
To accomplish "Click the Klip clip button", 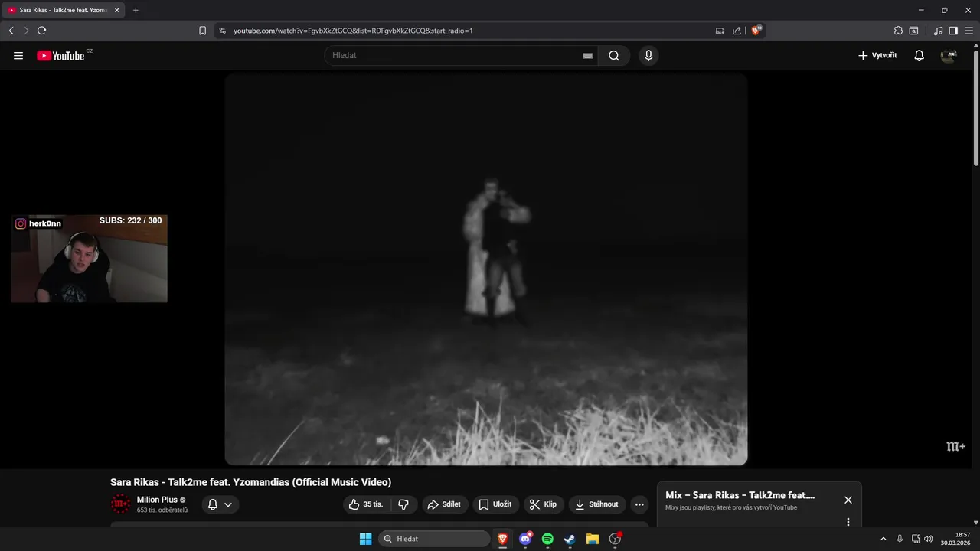I will click(x=544, y=504).
